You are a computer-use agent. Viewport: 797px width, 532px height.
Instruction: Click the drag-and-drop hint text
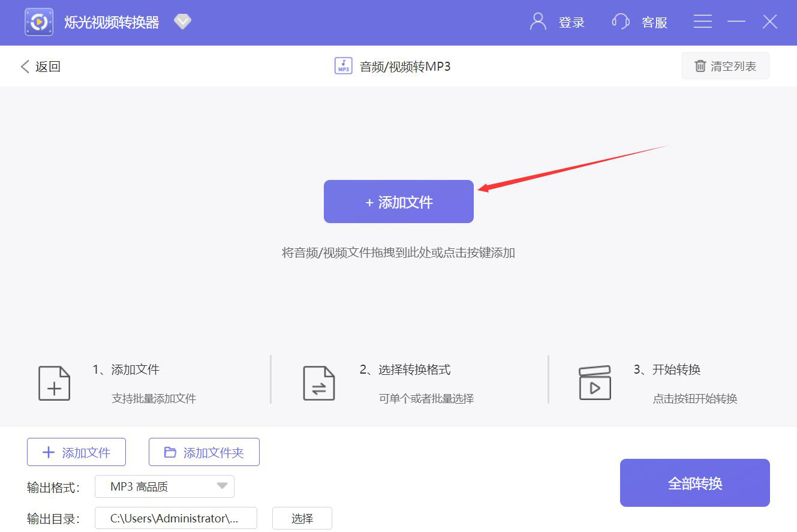[x=399, y=253]
